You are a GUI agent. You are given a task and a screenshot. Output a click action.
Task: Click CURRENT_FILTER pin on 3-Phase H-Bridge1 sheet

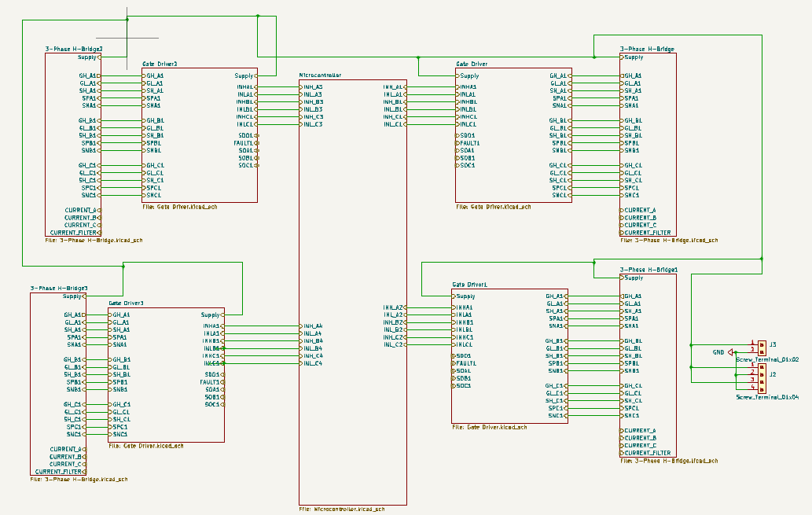646,453
